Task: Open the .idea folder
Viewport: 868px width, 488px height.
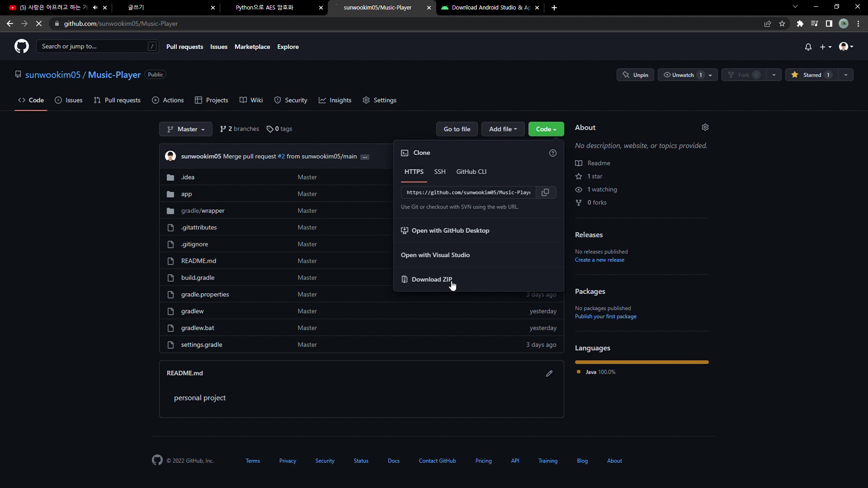Action: (x=188, y=177)
